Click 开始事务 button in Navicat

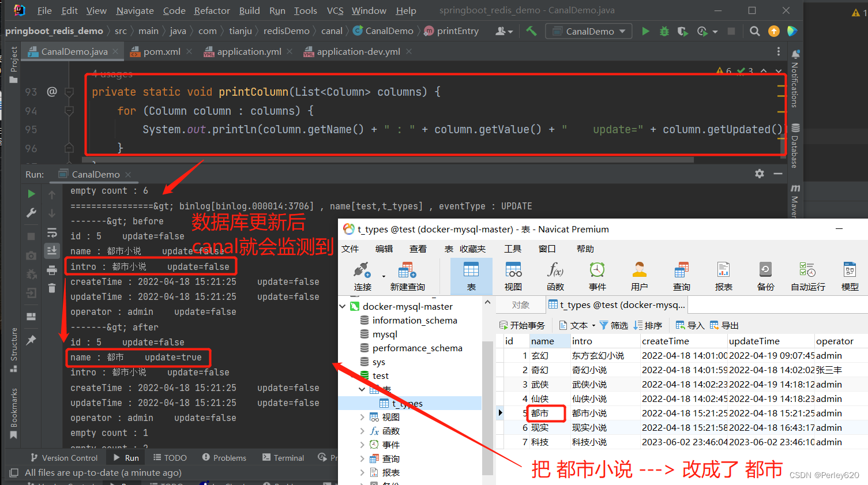pos(522,325)
